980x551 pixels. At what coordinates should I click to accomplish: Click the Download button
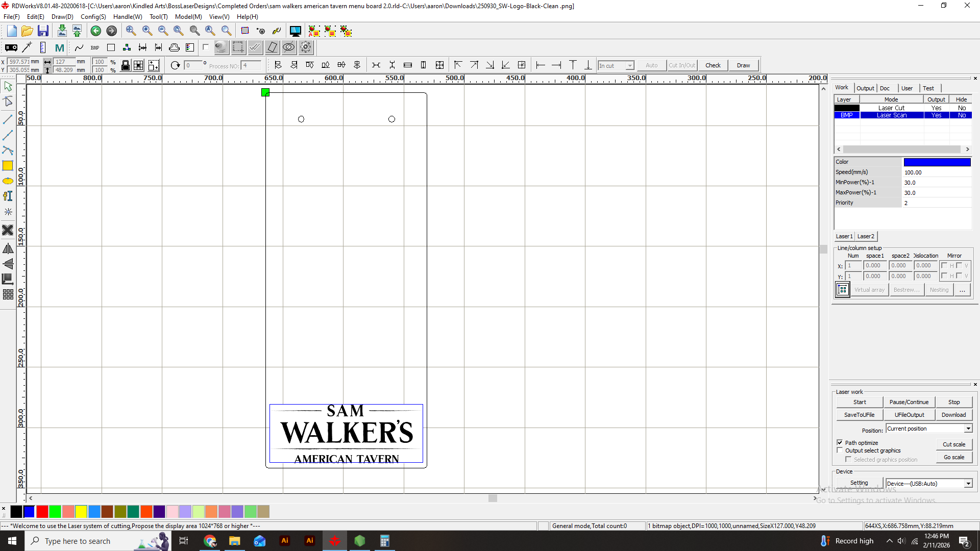[953, 415]
